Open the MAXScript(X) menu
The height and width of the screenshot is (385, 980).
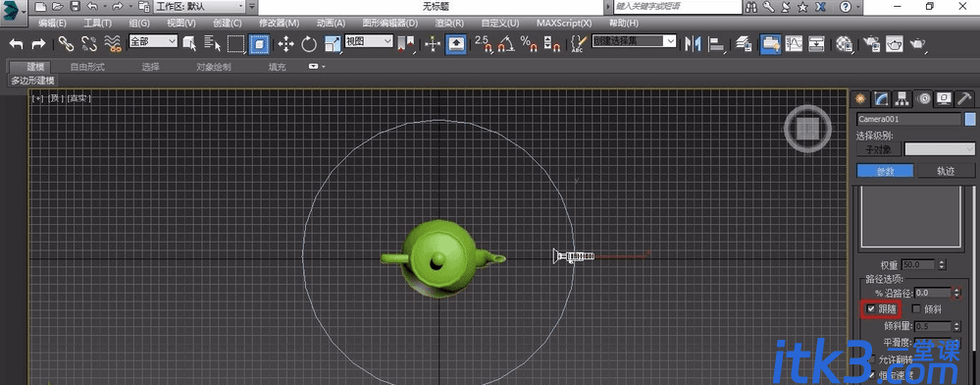point(564,24)
